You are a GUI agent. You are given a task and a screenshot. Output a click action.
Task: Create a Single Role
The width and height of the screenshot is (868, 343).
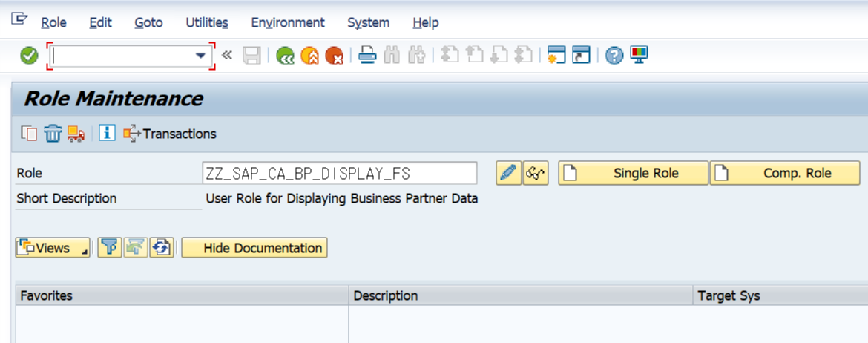pos(633,173)
